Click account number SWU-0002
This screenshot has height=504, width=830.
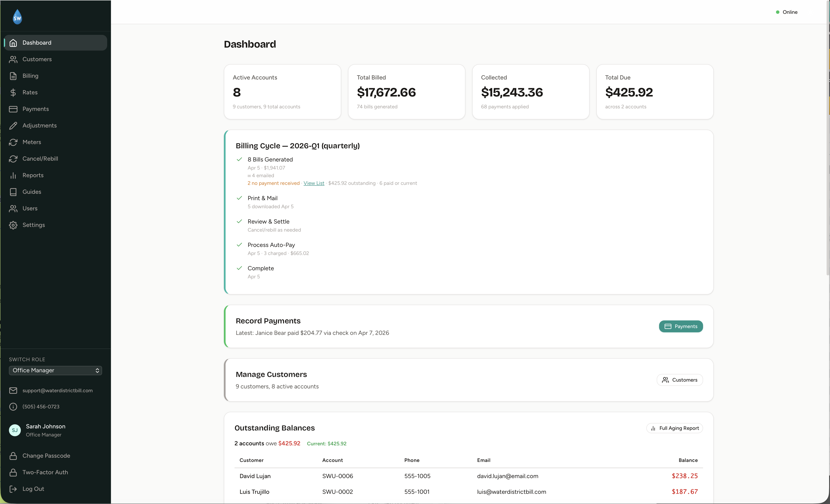338,492
